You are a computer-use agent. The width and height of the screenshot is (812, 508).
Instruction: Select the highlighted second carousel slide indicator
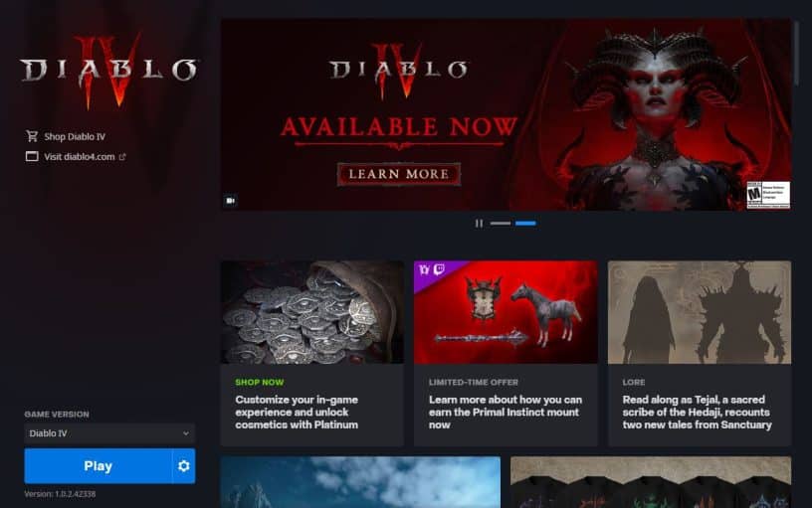click(525, 223)
